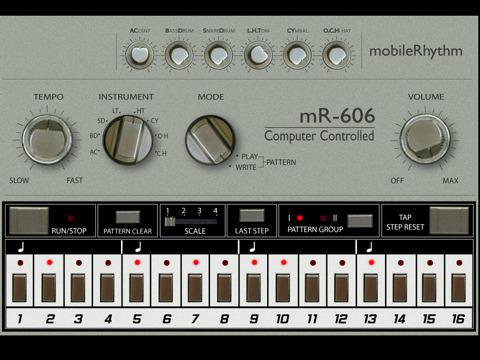
Task: Switch pattern group with the Pattern Group button
Action: point(360,221)
